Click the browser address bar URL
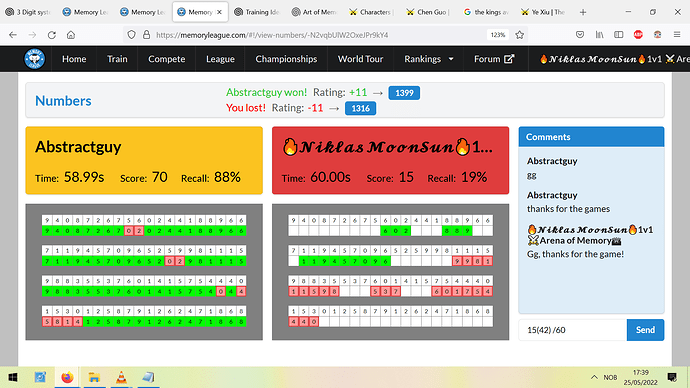This screenshot has width=690, height=388. (272, 35)
